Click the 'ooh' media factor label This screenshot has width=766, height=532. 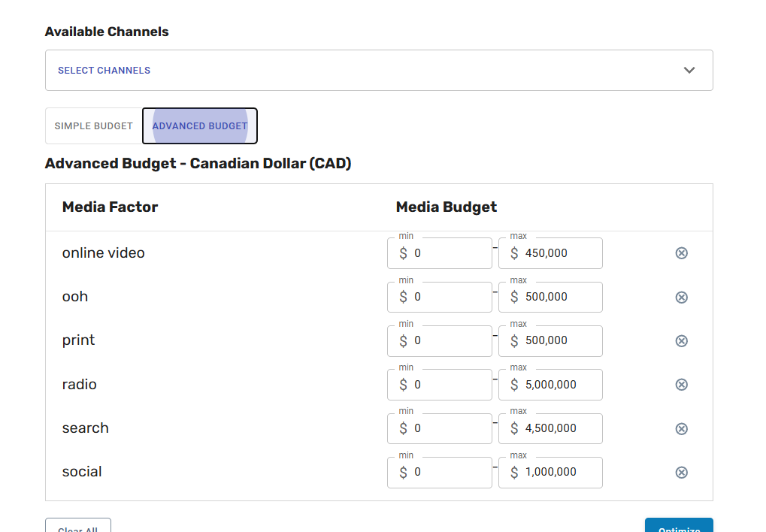[x=75, y=297]
